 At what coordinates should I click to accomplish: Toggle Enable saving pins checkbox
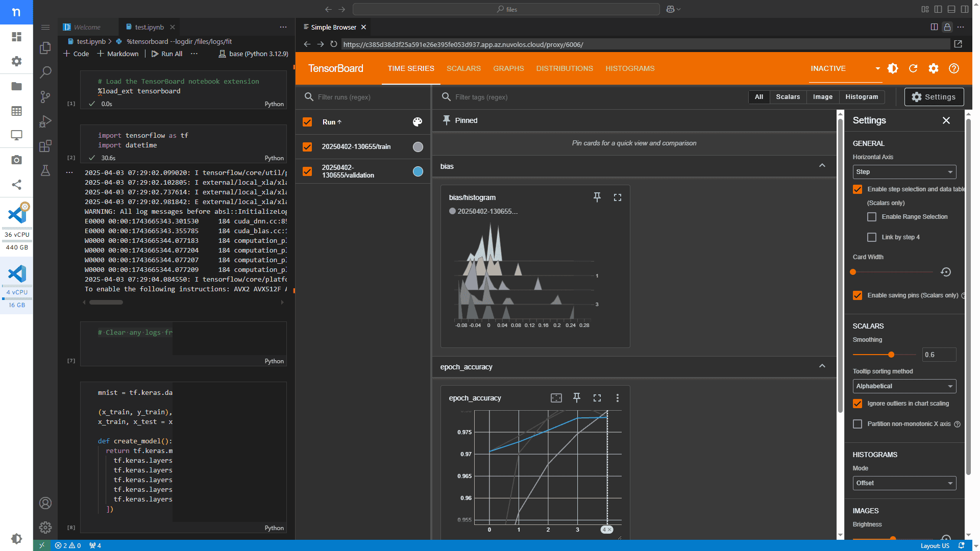click(x=857, y=295)
